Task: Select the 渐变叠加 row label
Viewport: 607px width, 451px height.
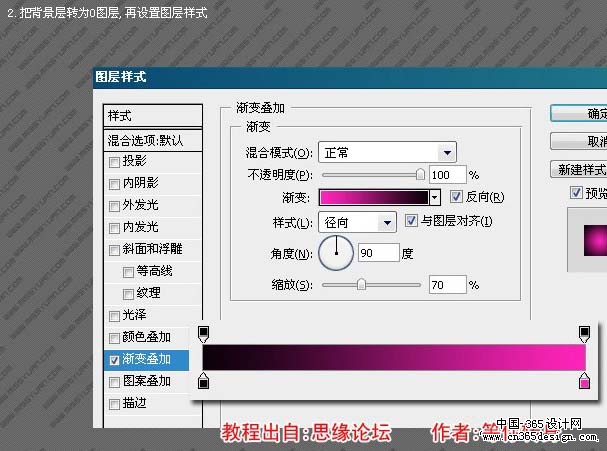Action: (x=147, y=359)
